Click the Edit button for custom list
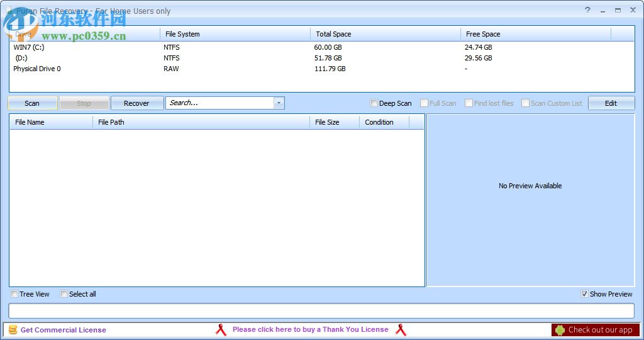Screen dimensions: 644x340 click(x=611, y=103)
